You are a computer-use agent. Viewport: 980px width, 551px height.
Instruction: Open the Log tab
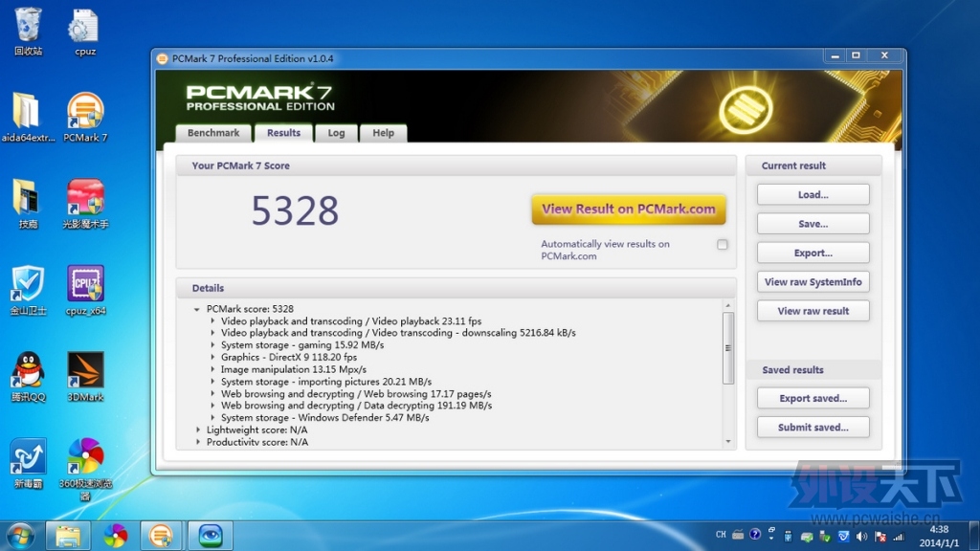coord(336,133)
